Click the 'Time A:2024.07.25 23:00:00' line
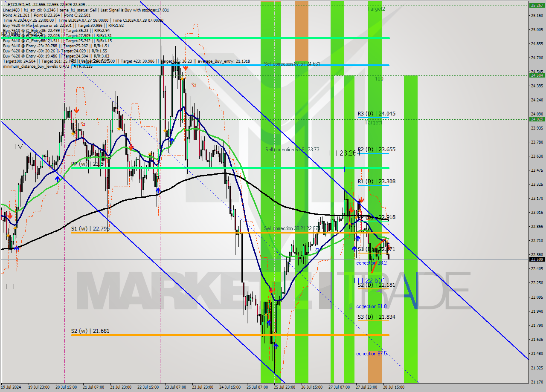 point(29,20)
